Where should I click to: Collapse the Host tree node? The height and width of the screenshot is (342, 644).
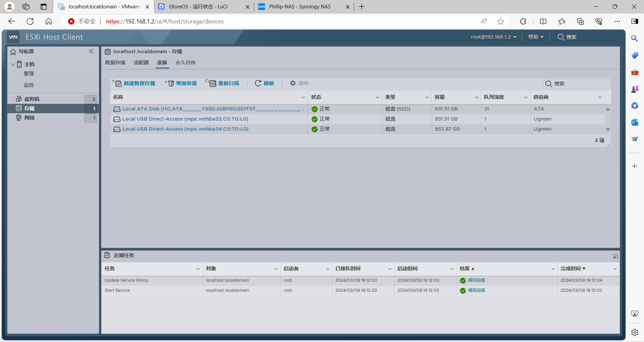coord(13,64)
